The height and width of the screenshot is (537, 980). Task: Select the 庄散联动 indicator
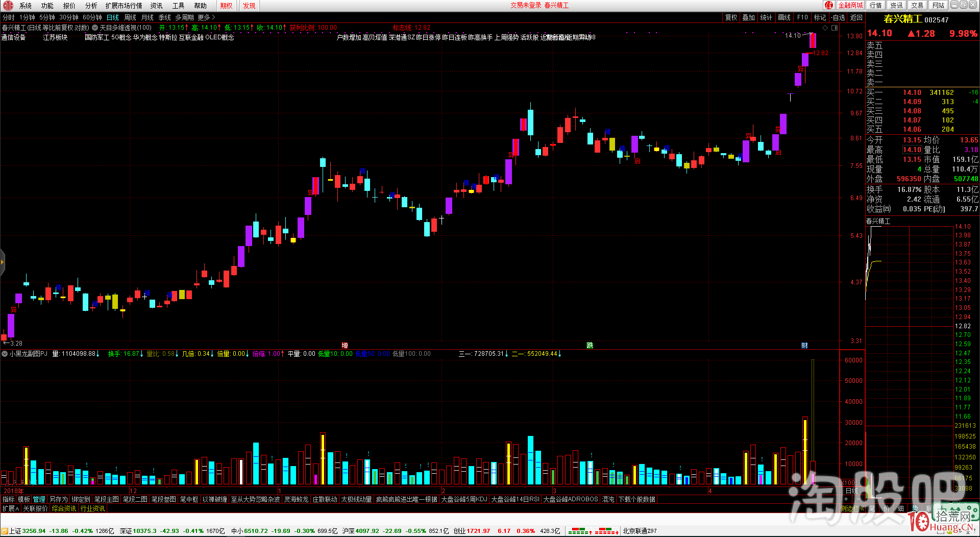point(325,499)
